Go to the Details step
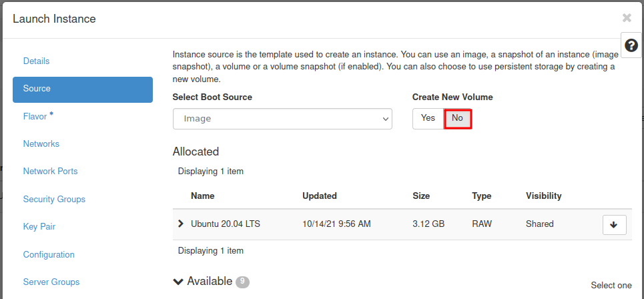This screenshot has height=299, width=644. 37,61
